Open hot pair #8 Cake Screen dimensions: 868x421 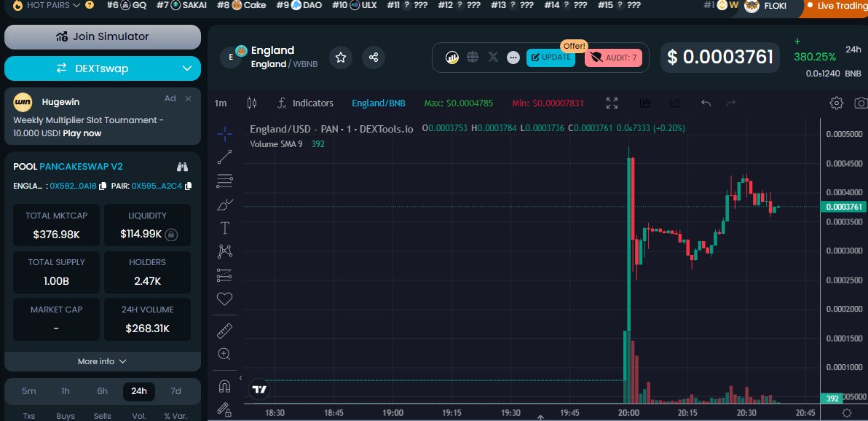(241, 5)
